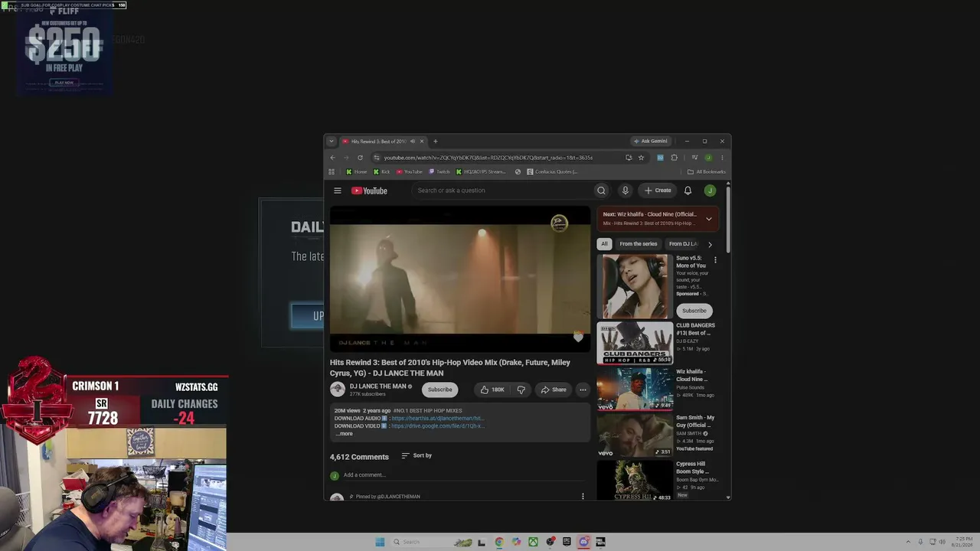Open Chrome extensions puzzle icon
Screen dimensions: 980x551
tap(674, 158)
